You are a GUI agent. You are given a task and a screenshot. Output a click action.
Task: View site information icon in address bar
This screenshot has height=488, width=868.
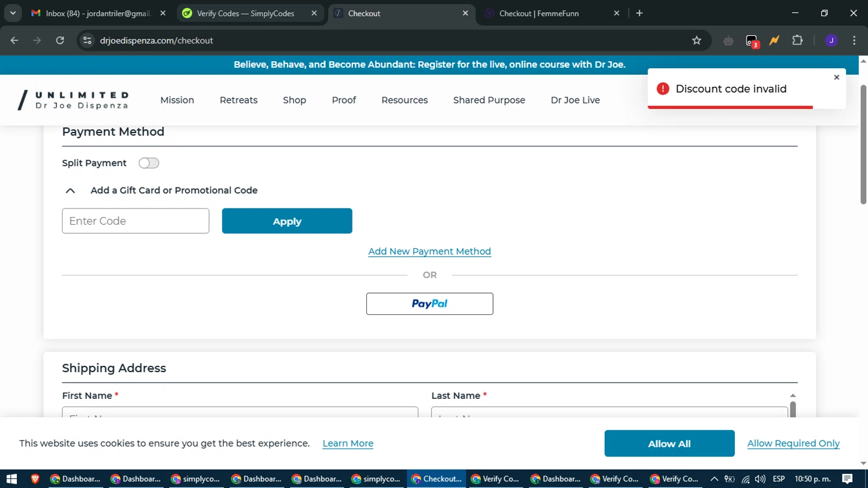coord(87,41)
